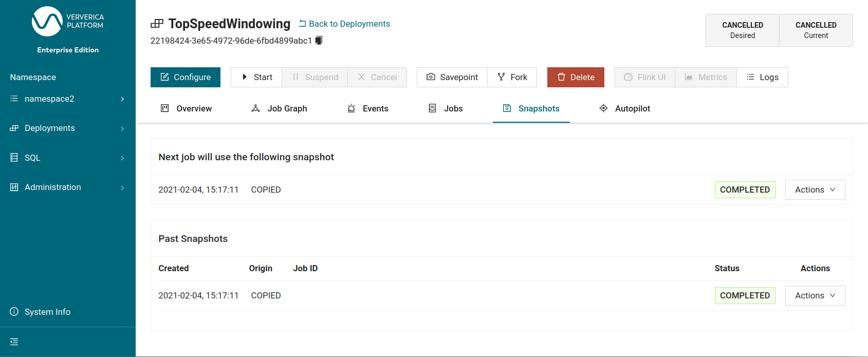Click the TopSpeedWindowing deployment title

point(229,24)
